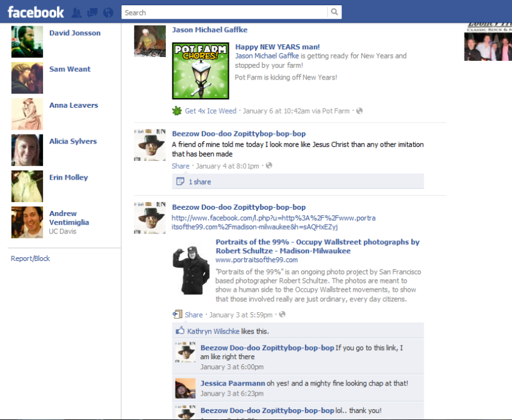This screenshot has width=512, height=420.
Task: Click Share under Jesus Christ post
Action: (180, 166)
